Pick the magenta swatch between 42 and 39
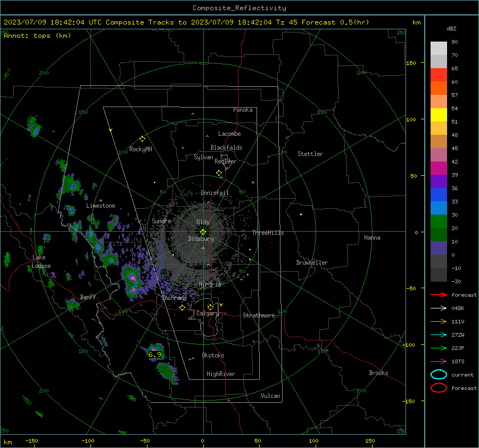Image resolution: width=479 pixels, height=448 pixels. 439,168
